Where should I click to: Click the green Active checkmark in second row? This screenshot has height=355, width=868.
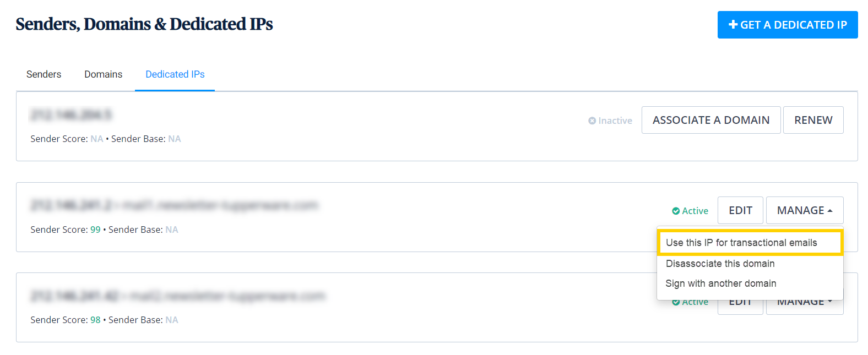click(x=676, y=211)
